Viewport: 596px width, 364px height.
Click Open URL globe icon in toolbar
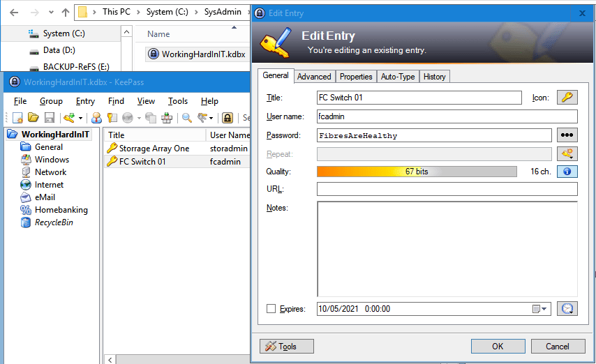tap(128, 118)
